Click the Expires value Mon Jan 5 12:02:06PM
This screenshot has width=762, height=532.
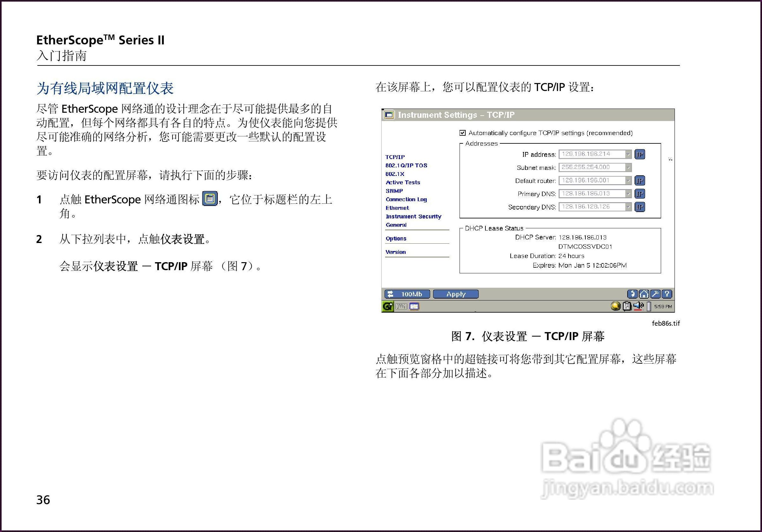[592, 265]
